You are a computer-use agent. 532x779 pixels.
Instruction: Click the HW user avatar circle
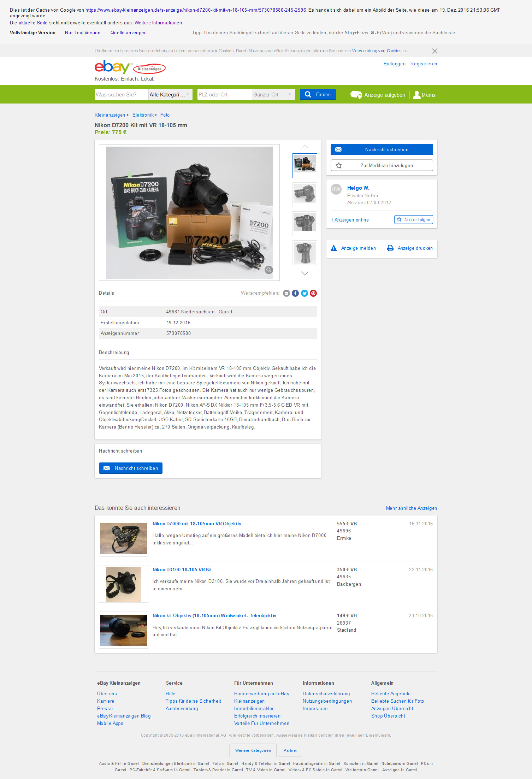pyautogui.click(x=336, y=189)
